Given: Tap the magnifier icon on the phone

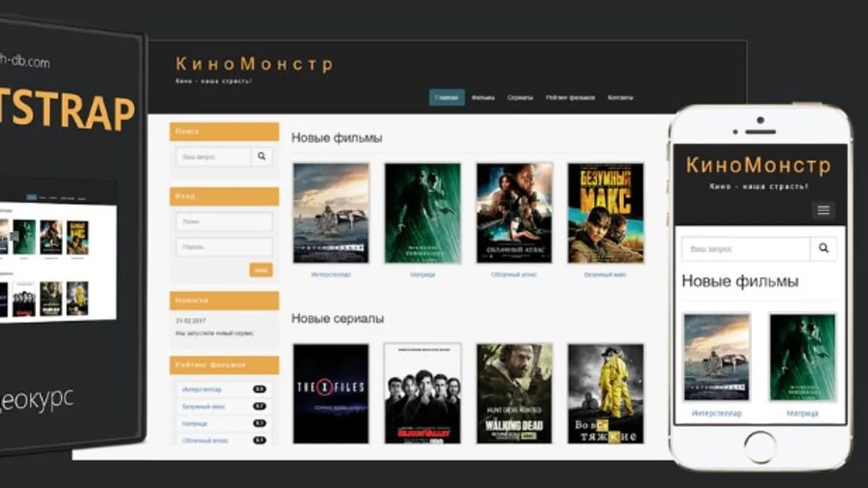Looking at the screenshot, I should pyautogui.click(x=823, y=249).
